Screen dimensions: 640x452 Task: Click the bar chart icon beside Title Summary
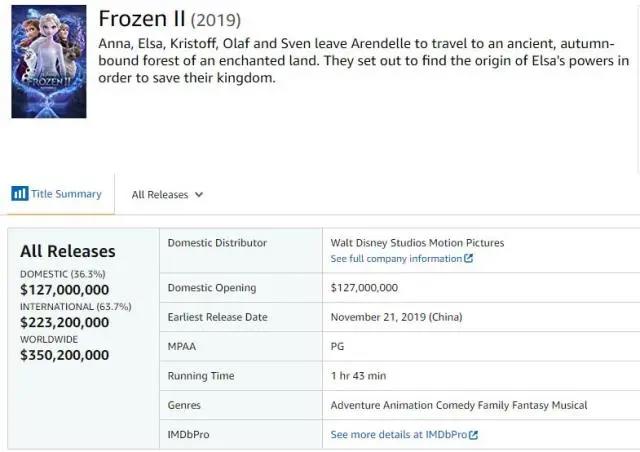[x=19, y=194]
